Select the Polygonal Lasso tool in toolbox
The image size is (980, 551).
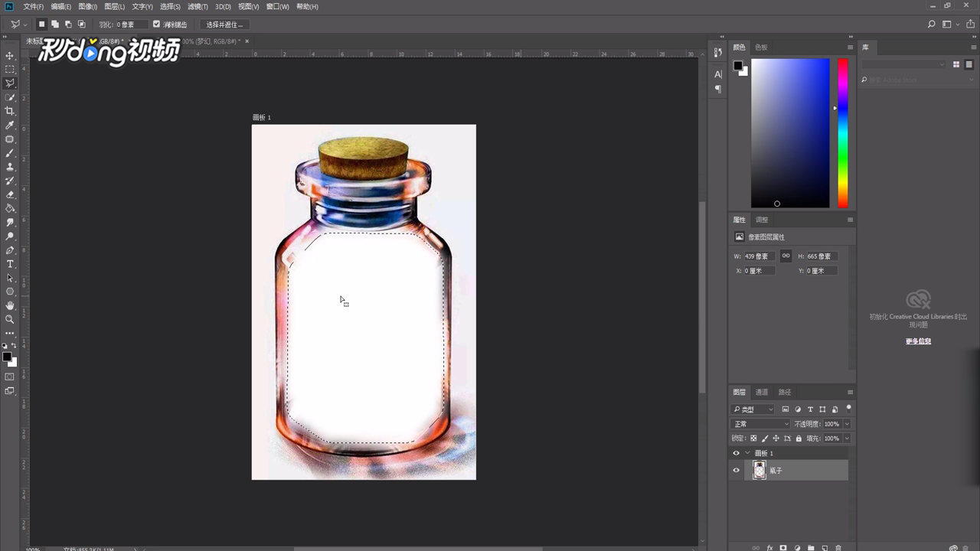click(10, 83)
